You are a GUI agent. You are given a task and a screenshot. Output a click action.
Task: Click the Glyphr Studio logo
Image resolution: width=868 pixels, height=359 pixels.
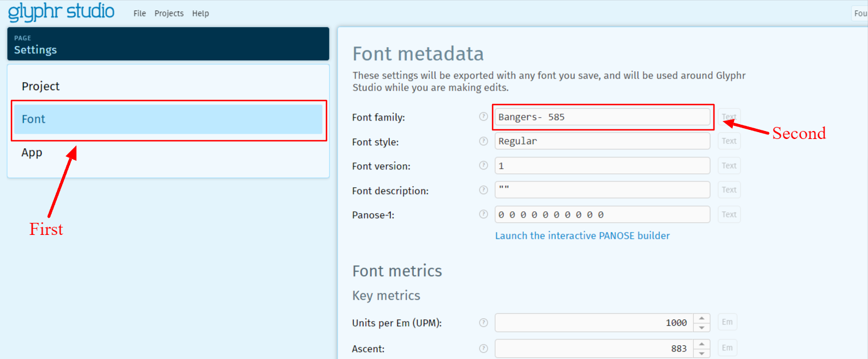pos(60,12)
